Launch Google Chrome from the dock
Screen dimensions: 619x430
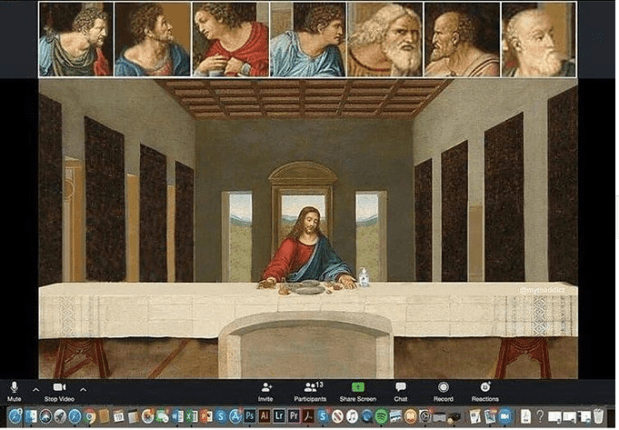click(90, 417)
